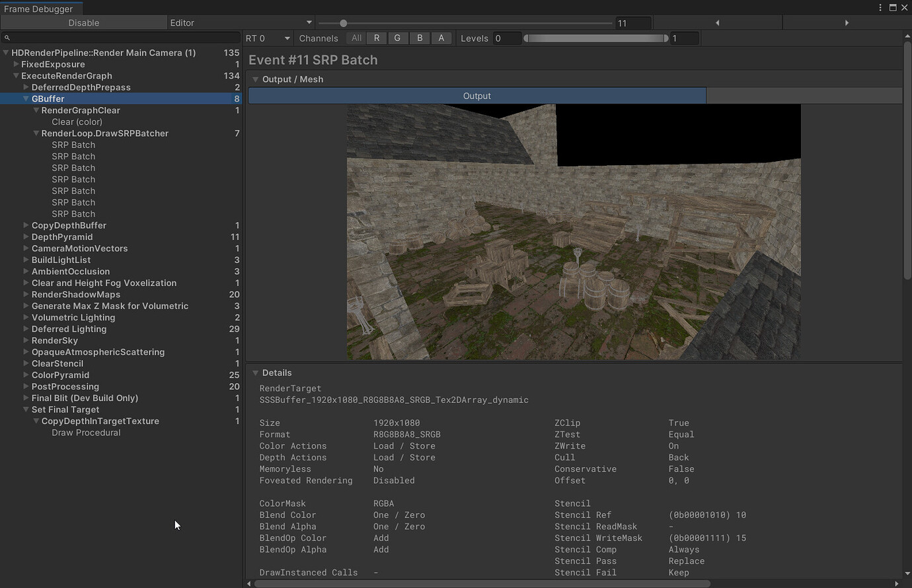Collapse the Output / Mesh section
The image size is (912, 588).
tap(255, 79)
